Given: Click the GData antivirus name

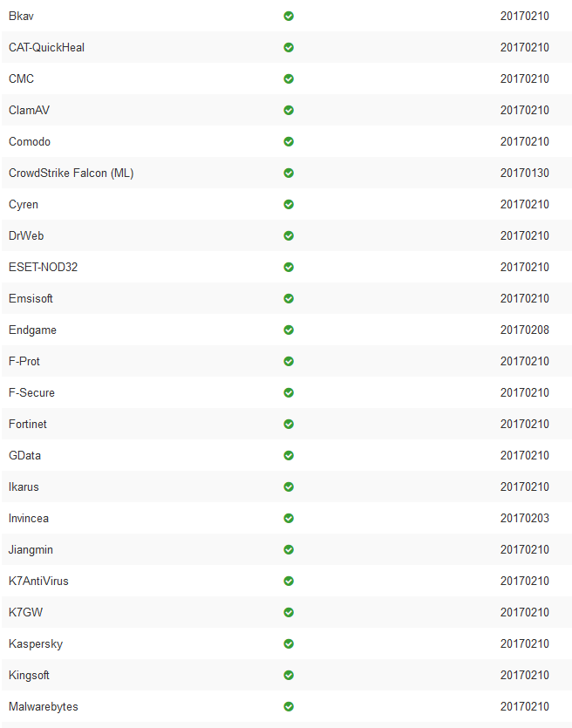Looking at the screenshot, I should point(24,455).
